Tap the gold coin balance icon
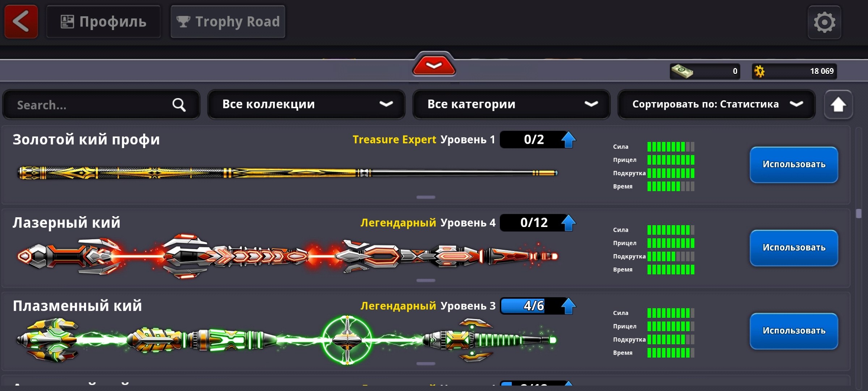 coord(759,71)
